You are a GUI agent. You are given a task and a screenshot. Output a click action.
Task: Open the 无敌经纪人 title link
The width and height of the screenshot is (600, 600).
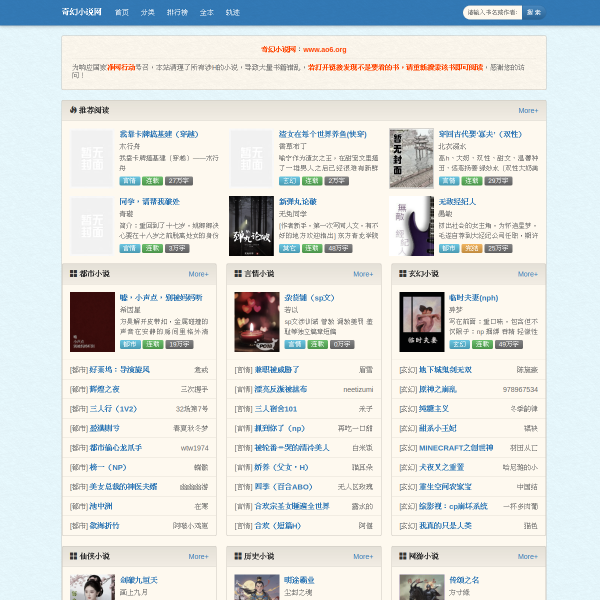click(457, 202)
